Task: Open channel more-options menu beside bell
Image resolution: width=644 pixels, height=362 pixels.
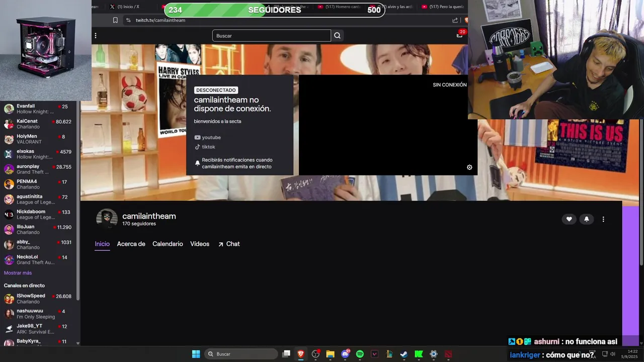Action: coord(603,219)
